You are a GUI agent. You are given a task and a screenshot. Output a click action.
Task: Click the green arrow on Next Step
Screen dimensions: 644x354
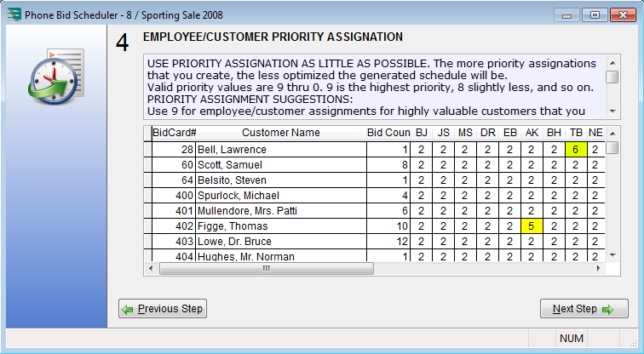click(608, 309)
